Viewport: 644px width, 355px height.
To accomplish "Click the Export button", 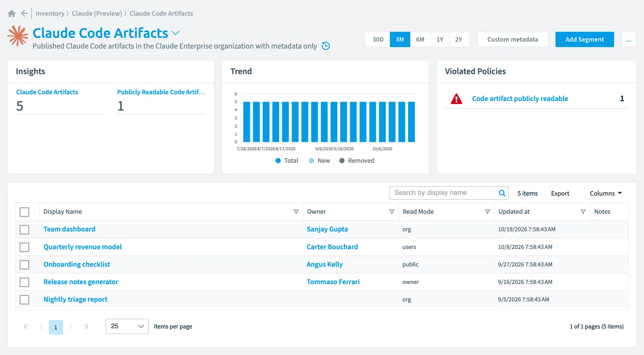I will pos(560,193).
